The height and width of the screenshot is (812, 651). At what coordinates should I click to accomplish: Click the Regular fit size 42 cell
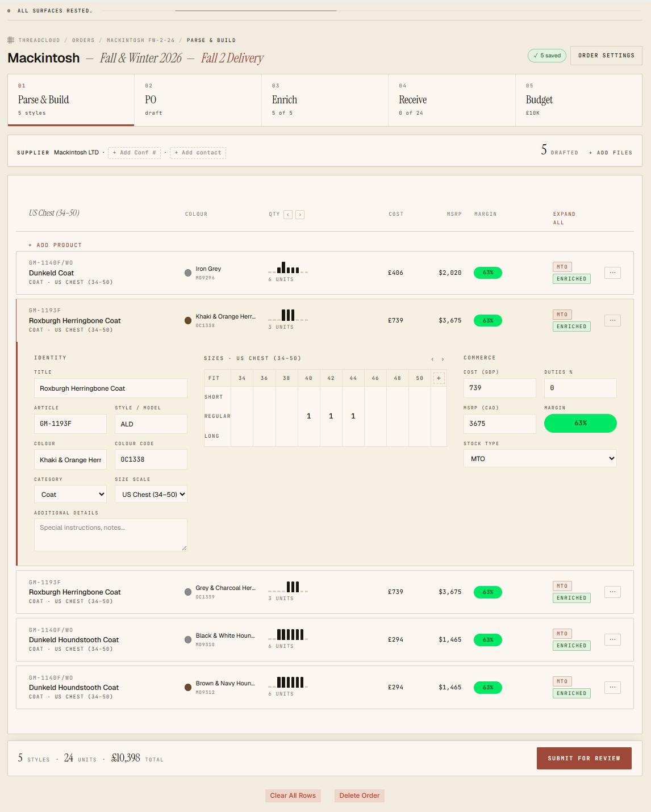pos(331,416)
